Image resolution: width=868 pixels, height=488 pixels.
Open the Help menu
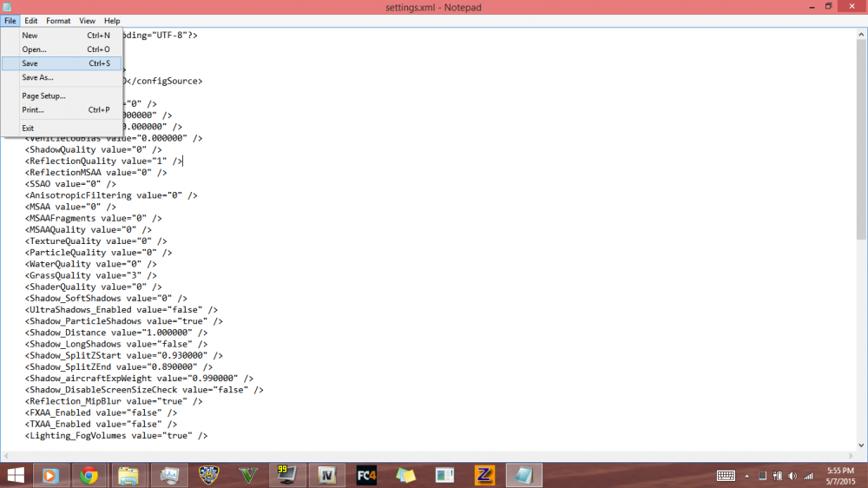[x=112, y=21]
